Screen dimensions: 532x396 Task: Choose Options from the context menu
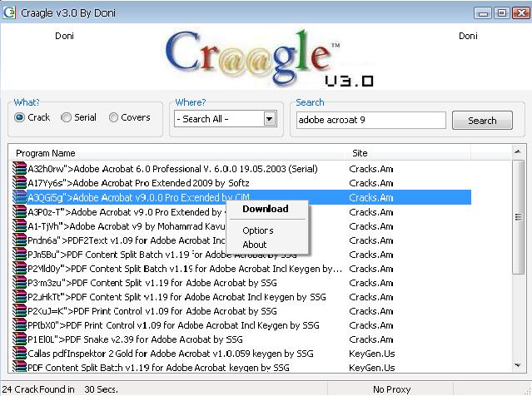pos(258,230)
